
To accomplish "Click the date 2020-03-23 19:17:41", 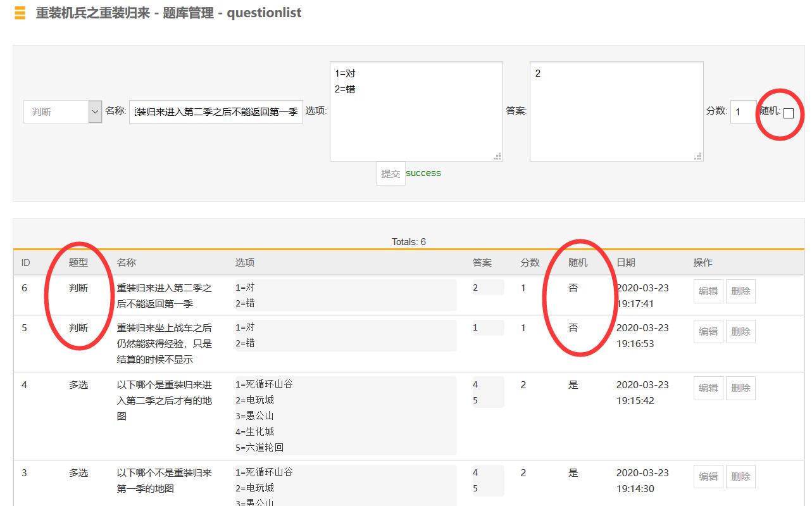I will 642,296.
